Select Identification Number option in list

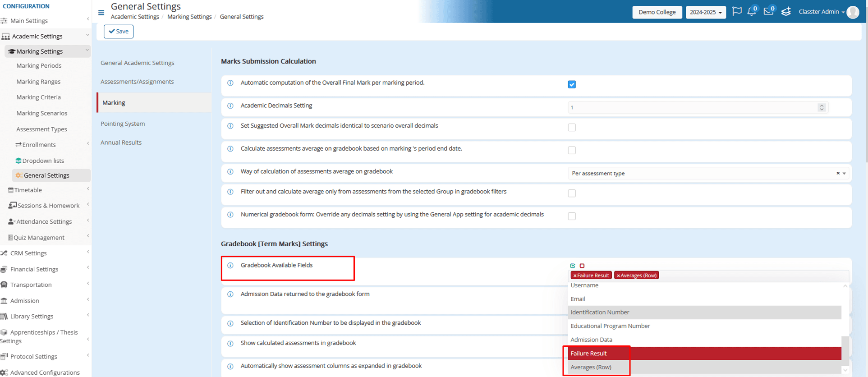tap(704, 313)
